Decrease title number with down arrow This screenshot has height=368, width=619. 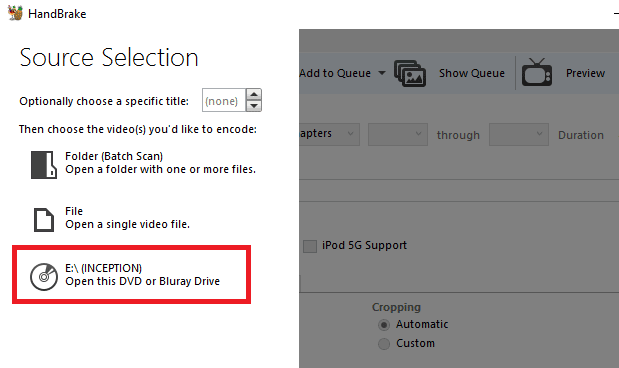(x=254, y=106)
